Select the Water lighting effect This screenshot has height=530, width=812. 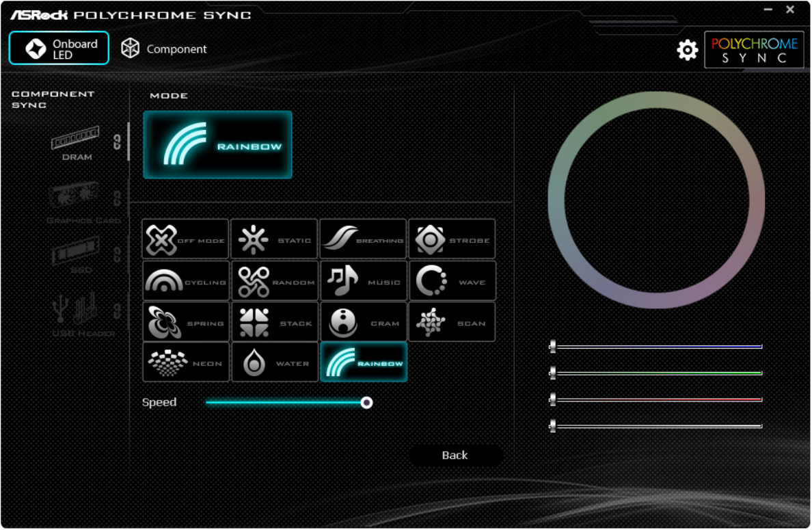[275, 362]
